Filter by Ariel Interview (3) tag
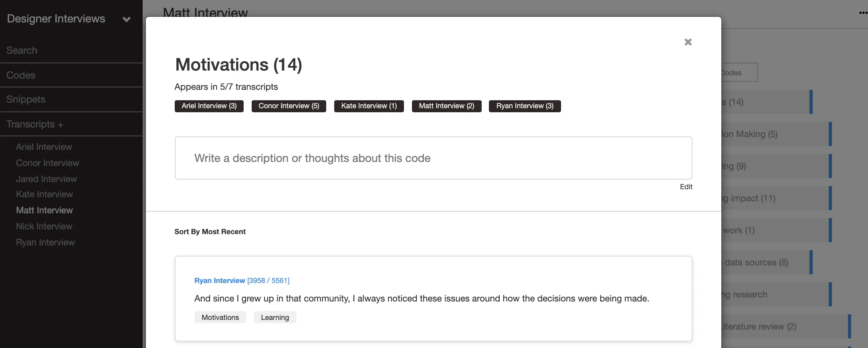Viewport: 868px width, 348px height. click(209, 106)
